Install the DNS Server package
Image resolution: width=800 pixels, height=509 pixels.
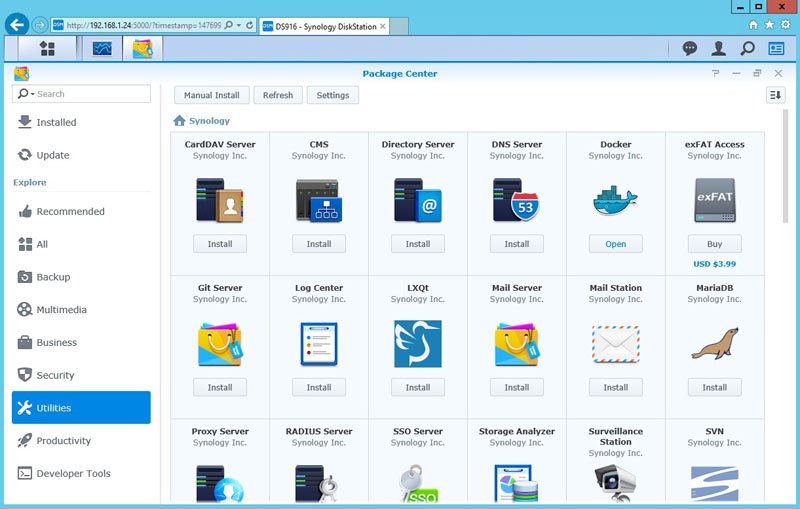pos(516,244)
